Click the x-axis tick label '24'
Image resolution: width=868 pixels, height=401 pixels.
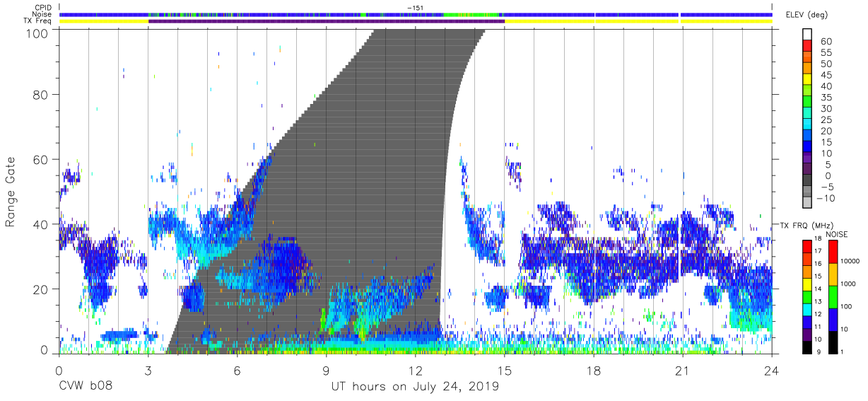772,371
